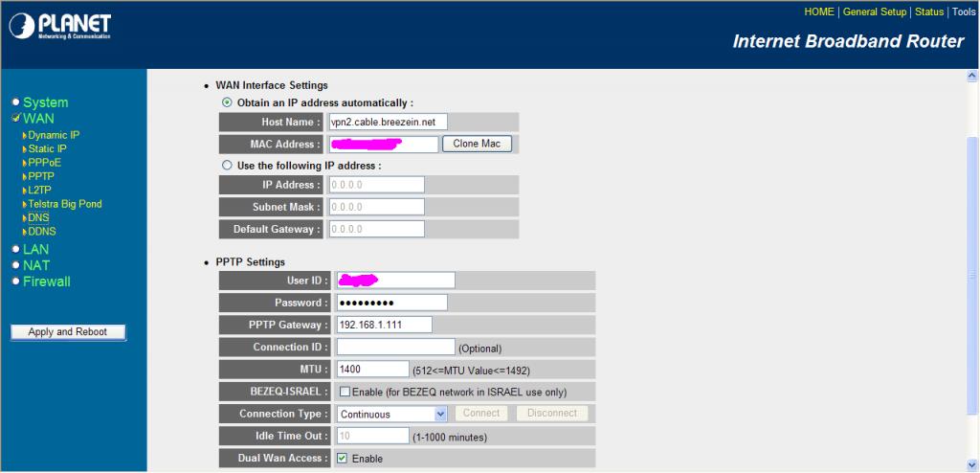Go to HOME in top menu

819,12
